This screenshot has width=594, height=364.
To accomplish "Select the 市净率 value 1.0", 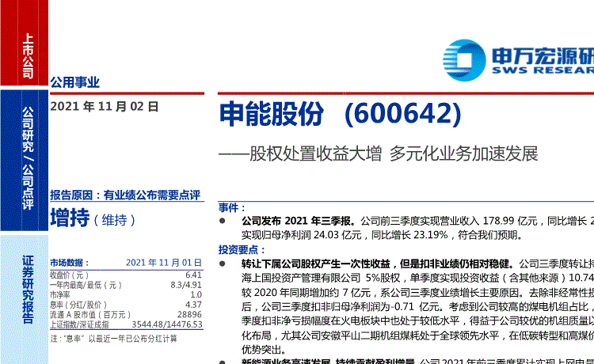I will click(196, 294).
